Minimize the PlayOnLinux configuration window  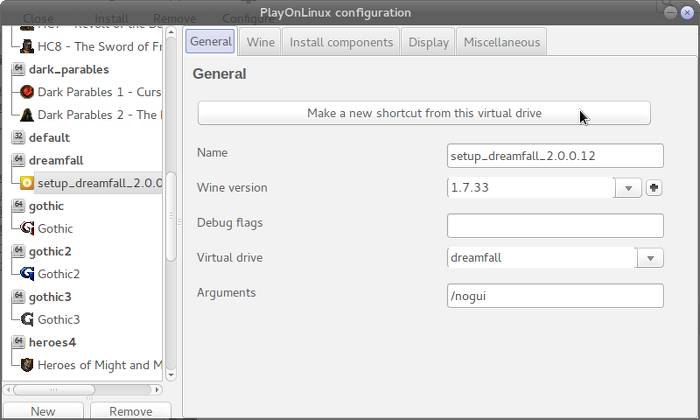pyautogui.click(x=670, y=12)
